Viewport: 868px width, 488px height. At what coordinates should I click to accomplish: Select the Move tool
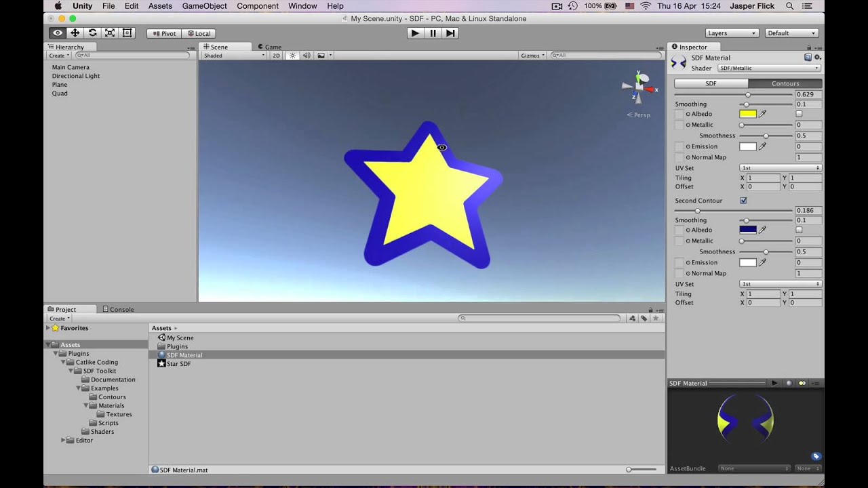coord(75,32)
